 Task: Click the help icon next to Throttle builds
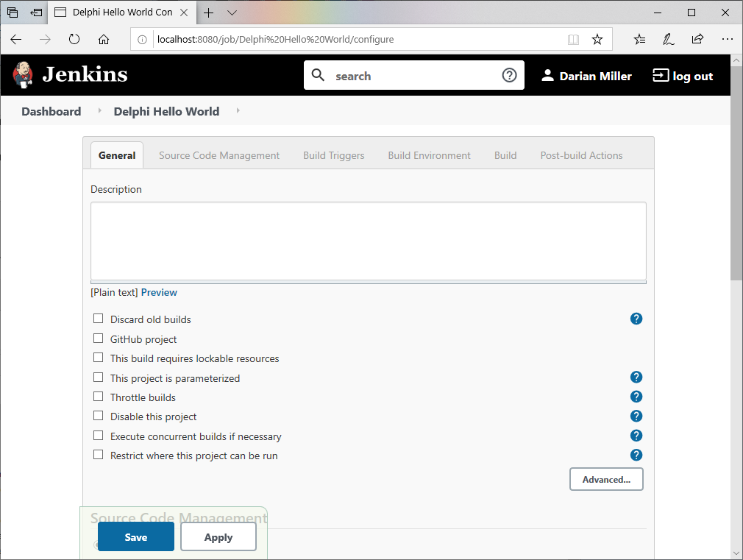636,396
